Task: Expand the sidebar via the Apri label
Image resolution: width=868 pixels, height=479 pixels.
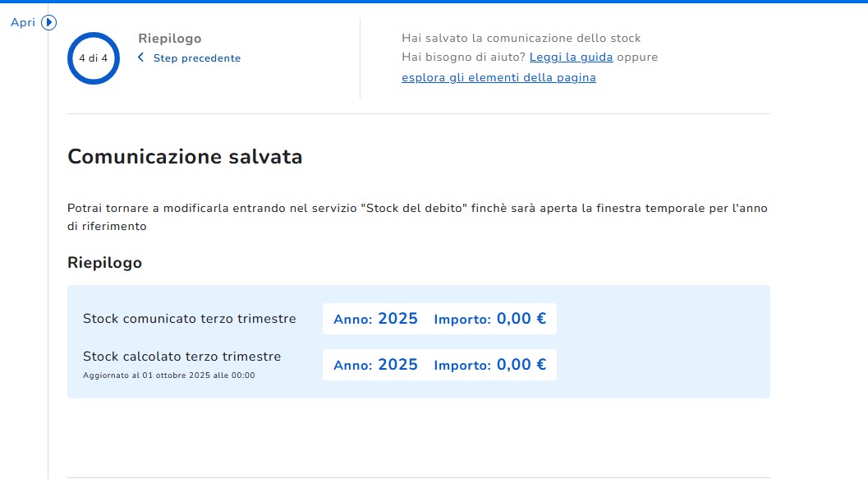Action: pos(22,22)
